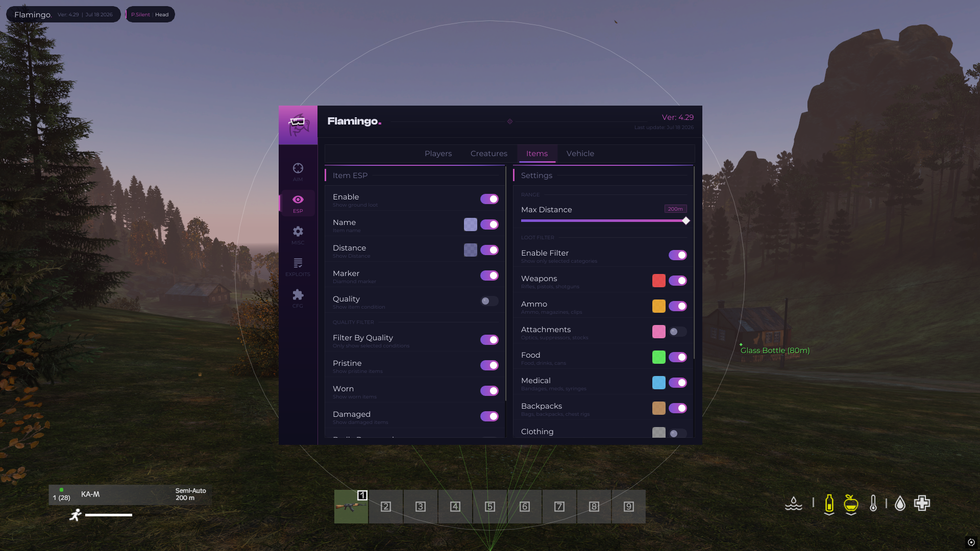Screen dimensions: 980x551
Task: Select hotbar slot 2
Action: pos(386,507)
